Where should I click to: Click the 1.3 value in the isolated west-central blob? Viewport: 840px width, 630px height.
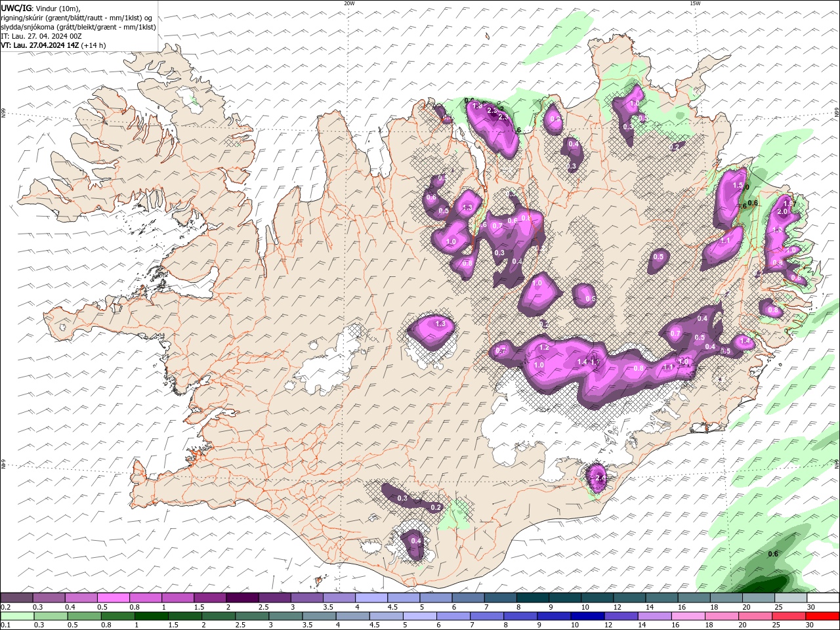click(440, 324)
